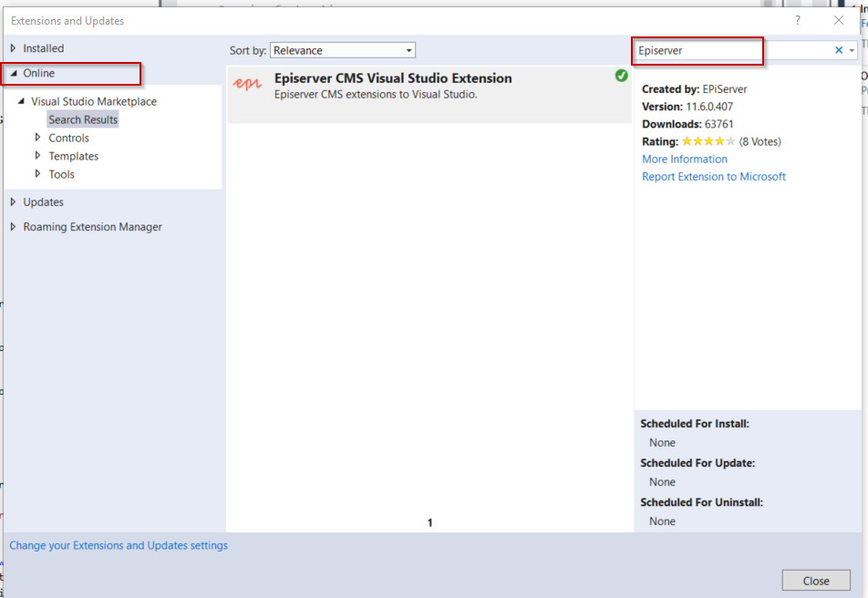
Task: Select the Online label in sidebar
Action: 38,73
